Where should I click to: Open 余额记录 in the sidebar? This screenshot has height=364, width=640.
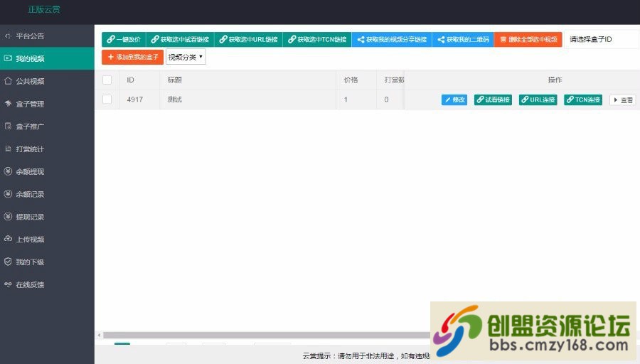[x=47, y=194]
